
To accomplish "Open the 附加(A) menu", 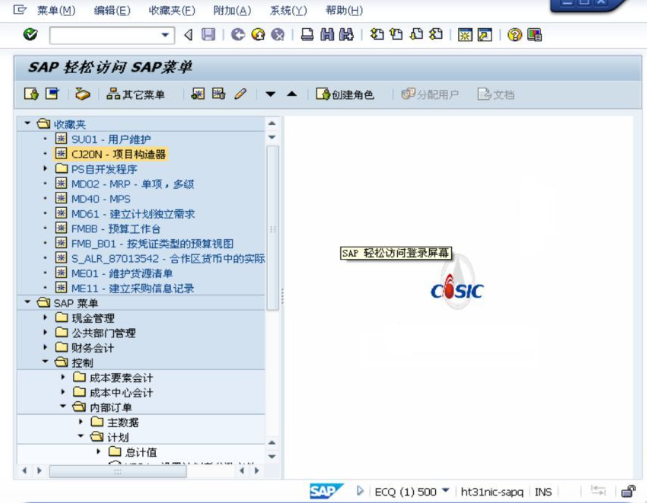I will (232, 10).
